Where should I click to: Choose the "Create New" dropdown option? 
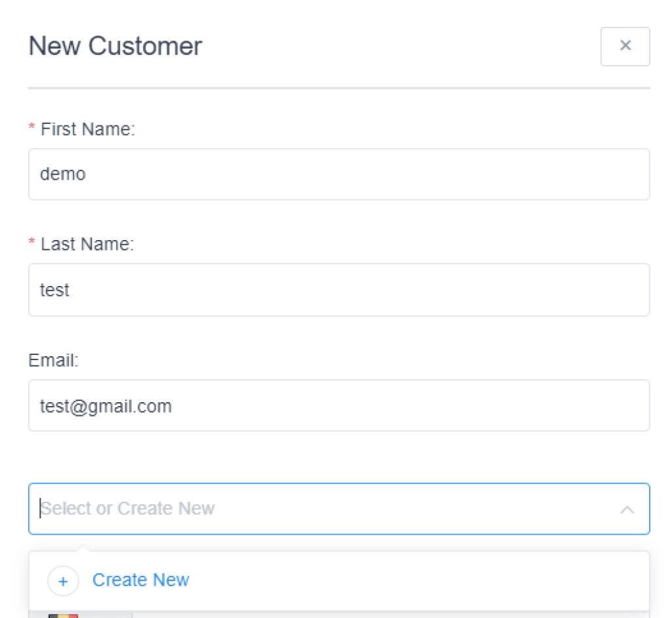point(140,580)
